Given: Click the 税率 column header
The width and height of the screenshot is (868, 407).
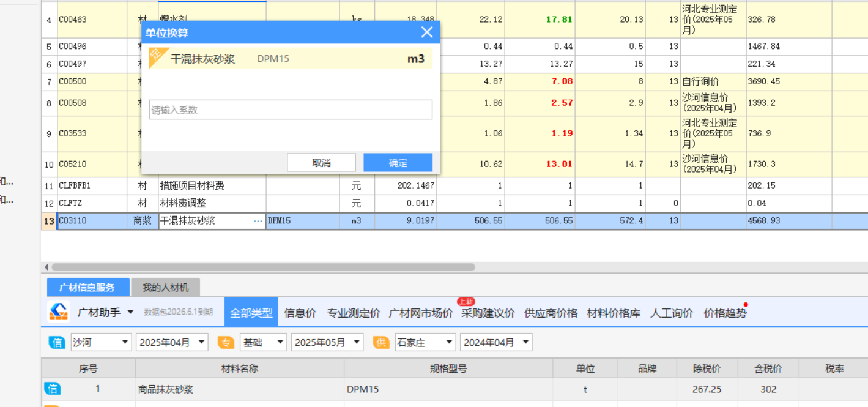Looking at the screenshot, I should click(834, 369).
